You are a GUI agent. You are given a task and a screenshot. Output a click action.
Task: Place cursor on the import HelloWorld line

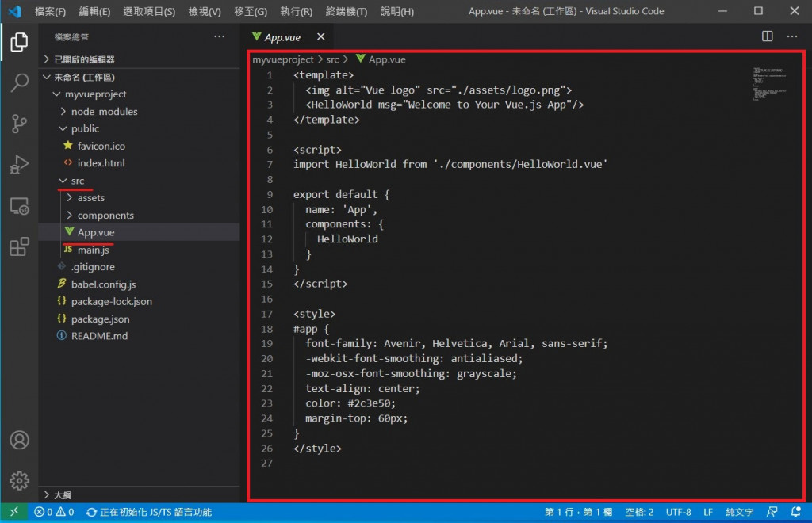[450, 165]
